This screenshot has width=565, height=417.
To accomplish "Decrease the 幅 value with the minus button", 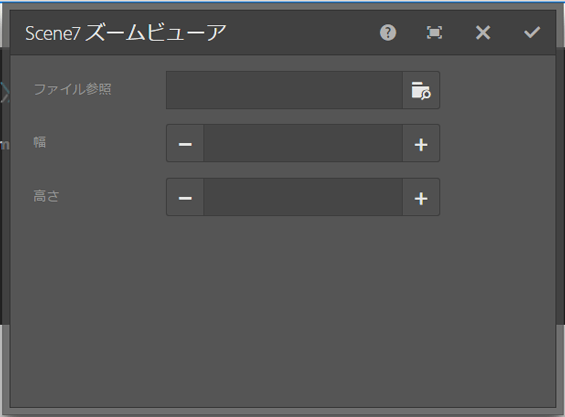I will tap(185, 143).
